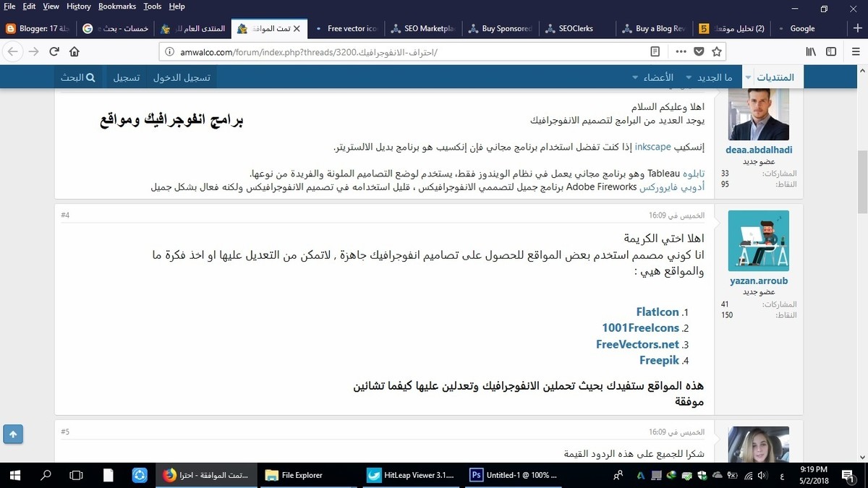Image resolution: width=868 pixels, height=488 pixels.
Task: Show site information icon in address bar
Action: pyautogui.click(x=169, y=51)
